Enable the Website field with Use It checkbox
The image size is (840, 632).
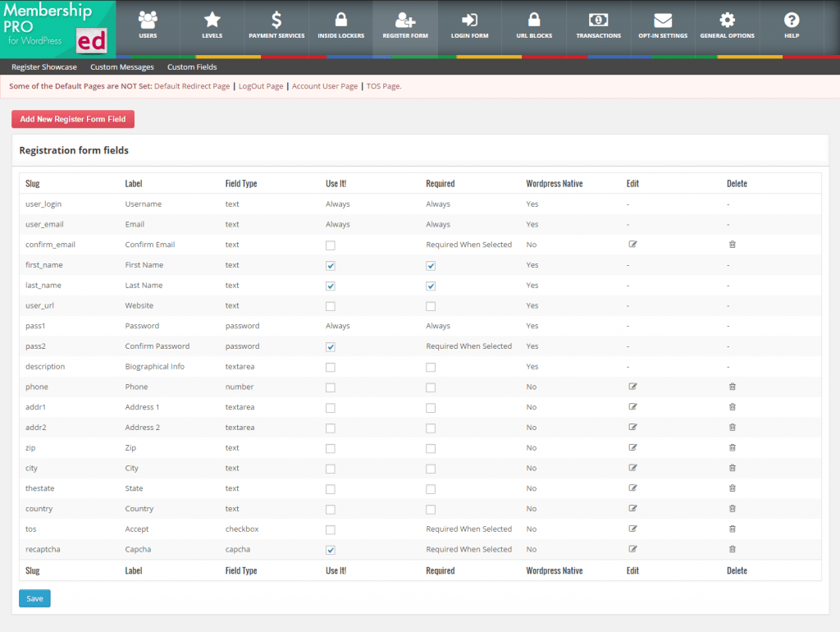pyautogui.click(x=331, y=305)
